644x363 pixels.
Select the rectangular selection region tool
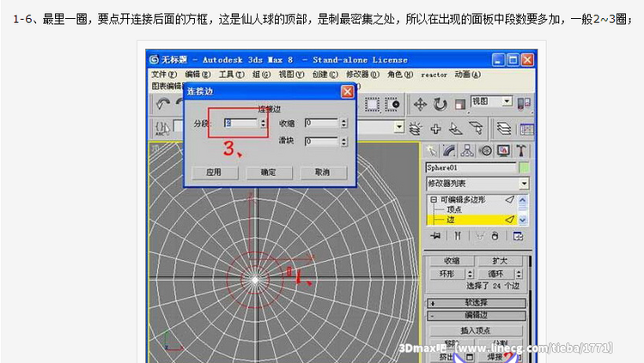click(373, 105)
